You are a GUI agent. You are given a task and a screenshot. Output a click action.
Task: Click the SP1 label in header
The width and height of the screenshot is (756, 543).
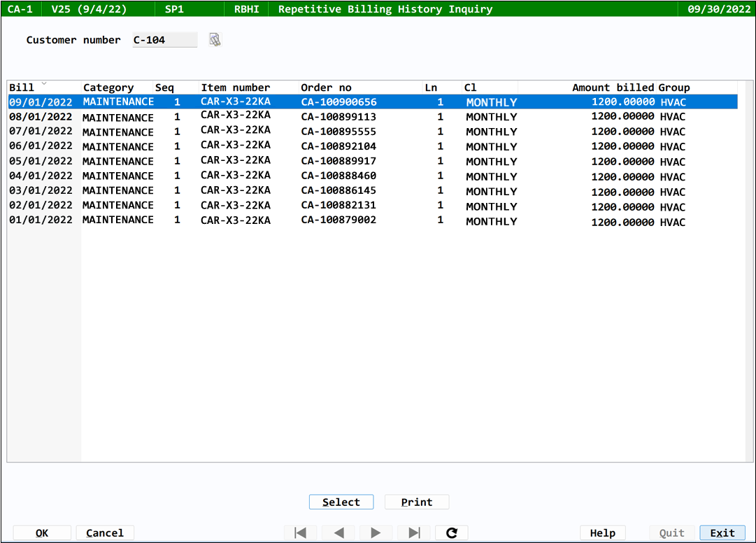pos(174,9)
